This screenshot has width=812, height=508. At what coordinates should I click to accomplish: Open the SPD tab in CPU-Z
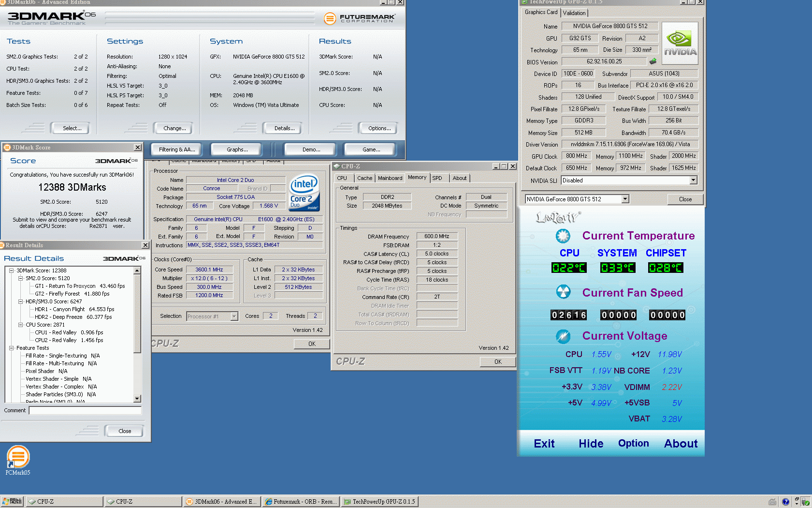tap(437, 178)
